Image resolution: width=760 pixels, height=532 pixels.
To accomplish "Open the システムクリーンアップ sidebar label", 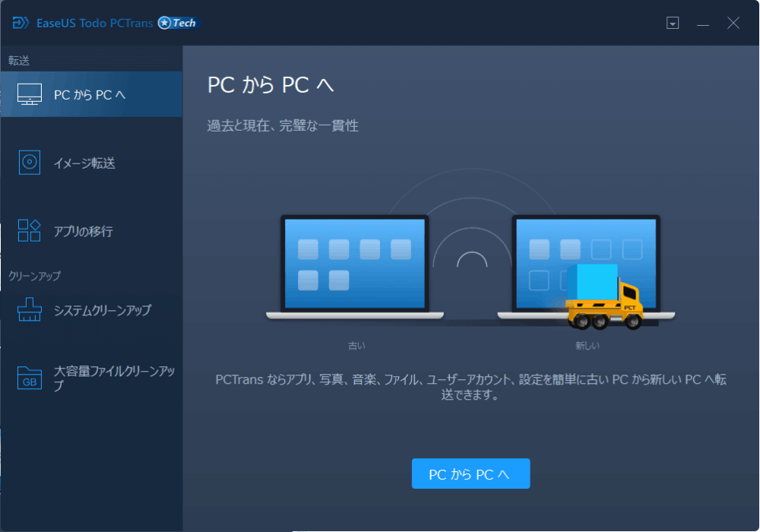I will pyautogui.click(x=103, y=310).
